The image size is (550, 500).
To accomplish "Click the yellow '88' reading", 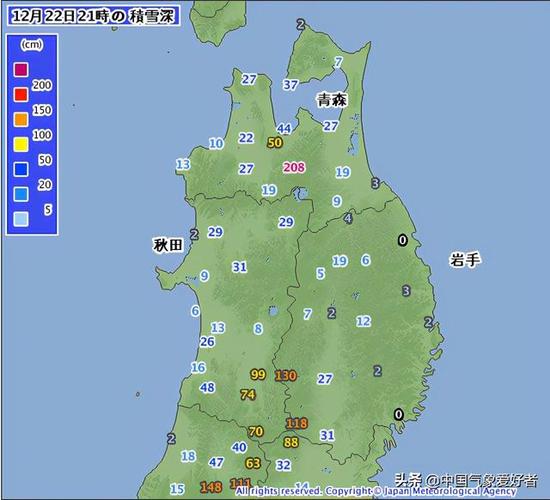I will tap(291, 442).
